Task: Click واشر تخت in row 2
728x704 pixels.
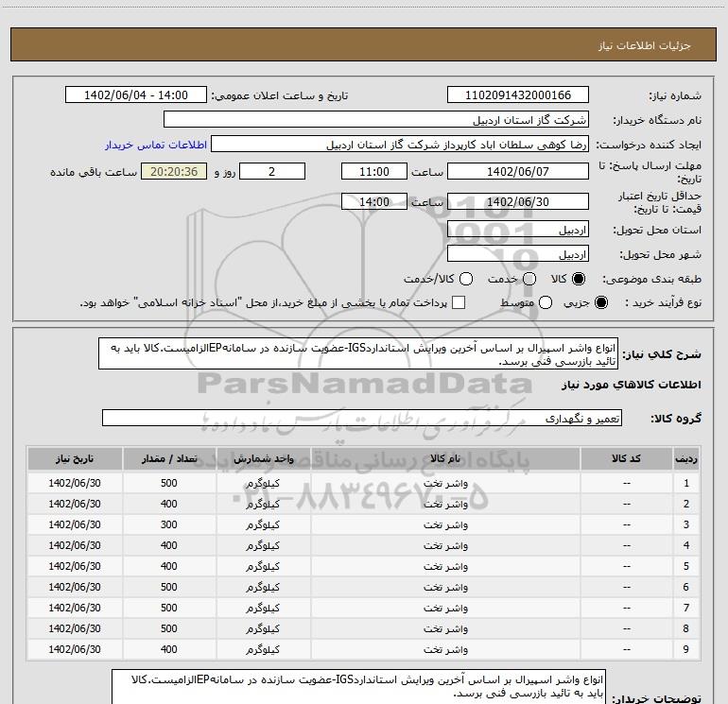Action: click(445, 504)
